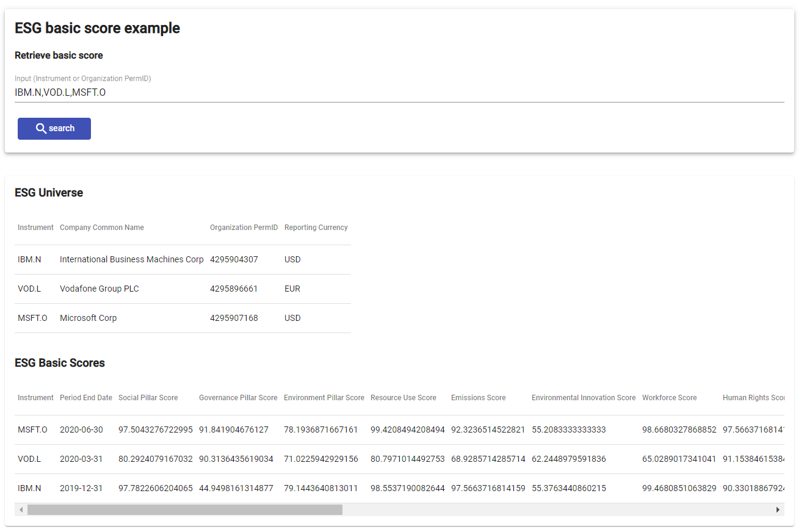
Task: Select Resource Use Score column header
Action: coord(404,398)
